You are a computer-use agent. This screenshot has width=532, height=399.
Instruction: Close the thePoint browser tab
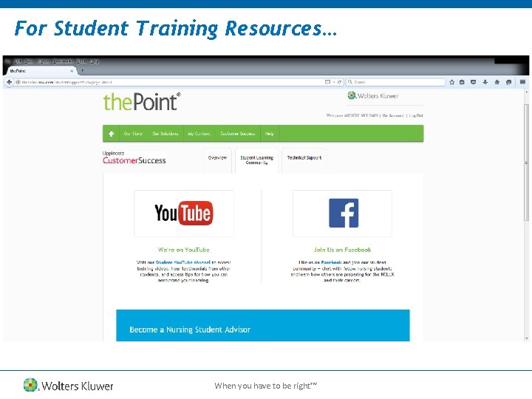72,71
